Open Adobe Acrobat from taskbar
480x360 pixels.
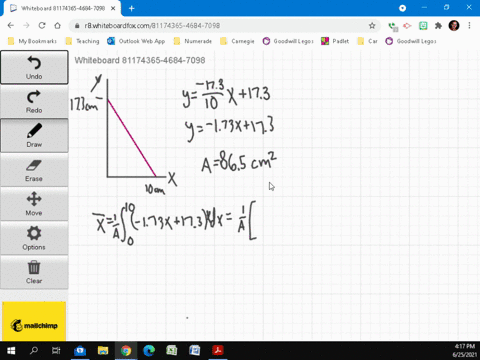[x=217, y=351]
